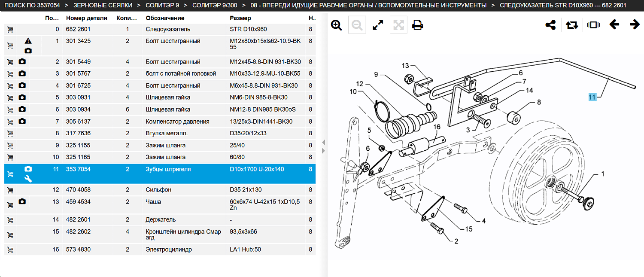Click the zoom out magnifier icon
This screenshot has width=644, height=277.
click(x=357, y=25)
